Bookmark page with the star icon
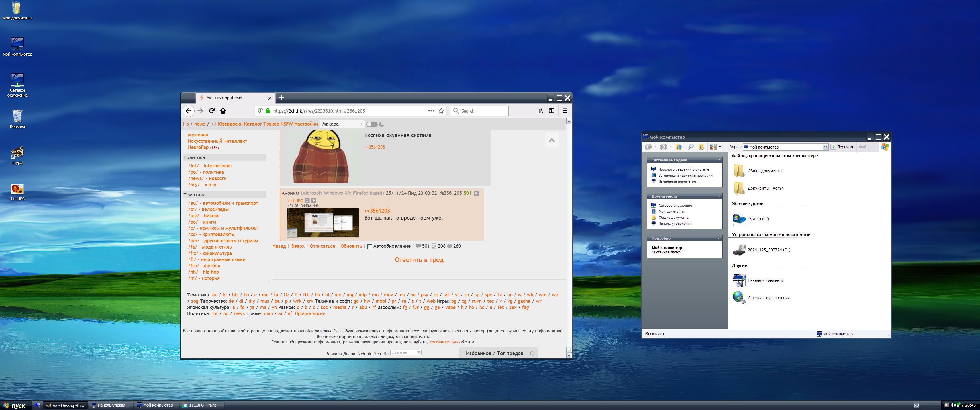Screen dimensions: 980x410 (x=441, y=111)
